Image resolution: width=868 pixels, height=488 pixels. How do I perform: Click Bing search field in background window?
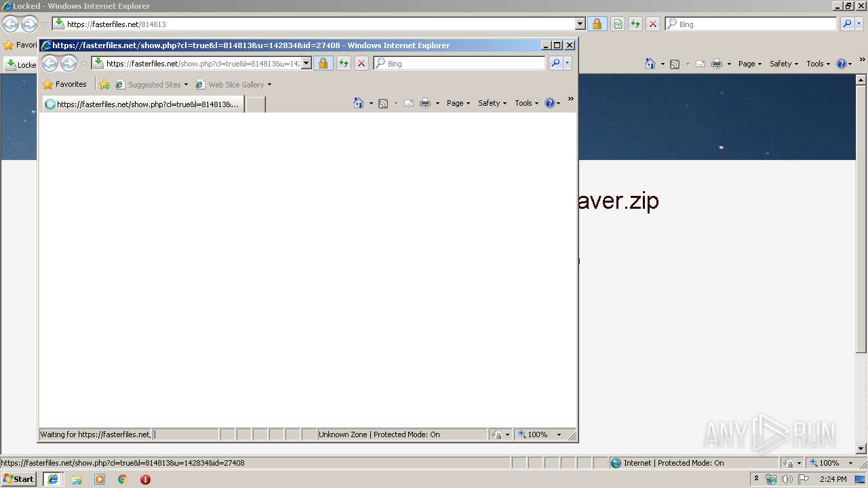tap(756, 24)
